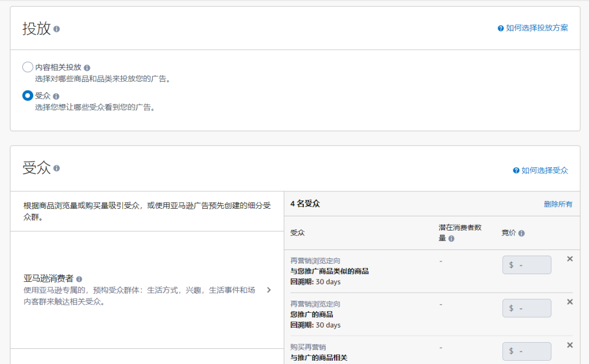589x364 pixels.
Task: Click the 4 名受众 count text
Action: [305, 204]
